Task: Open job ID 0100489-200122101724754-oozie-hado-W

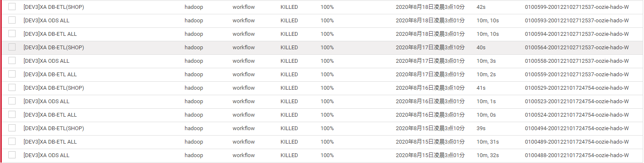Action: click(577, 142)
